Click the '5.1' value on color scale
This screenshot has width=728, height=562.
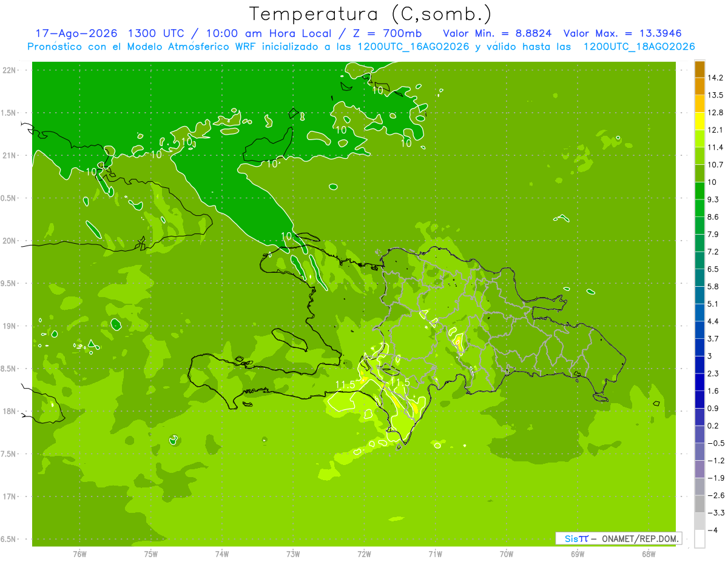[x=713, y=304]
